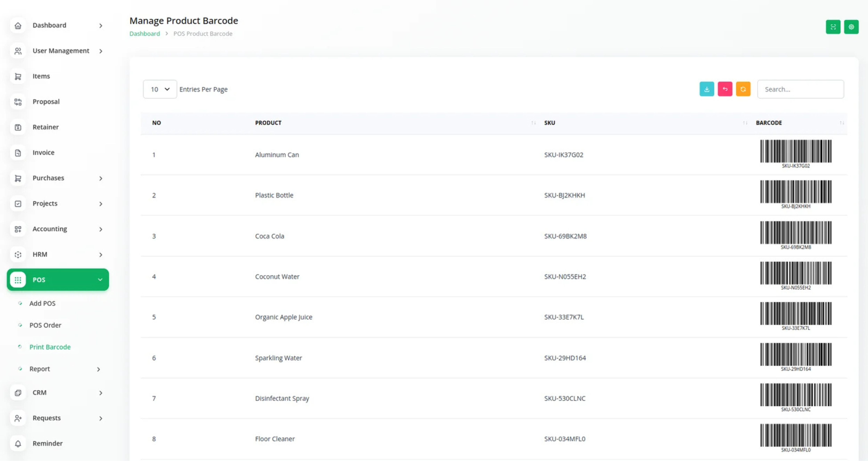868x461 pixels.
Task: Click the Search input field
Action: [x=800, y=89]
